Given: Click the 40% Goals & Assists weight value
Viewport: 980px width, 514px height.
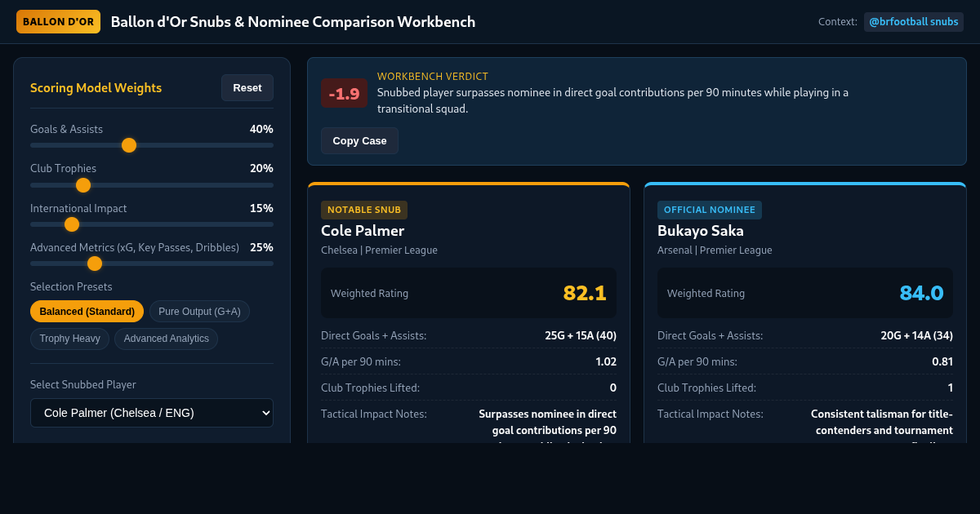Looking at the screenshot, I should (261, 129).
